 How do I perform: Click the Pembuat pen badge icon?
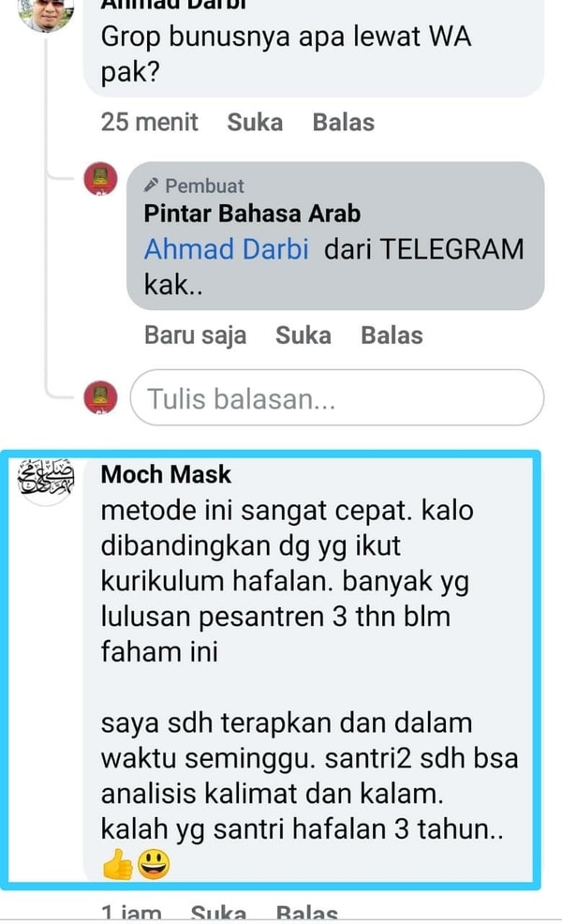[x=151, y=186]
